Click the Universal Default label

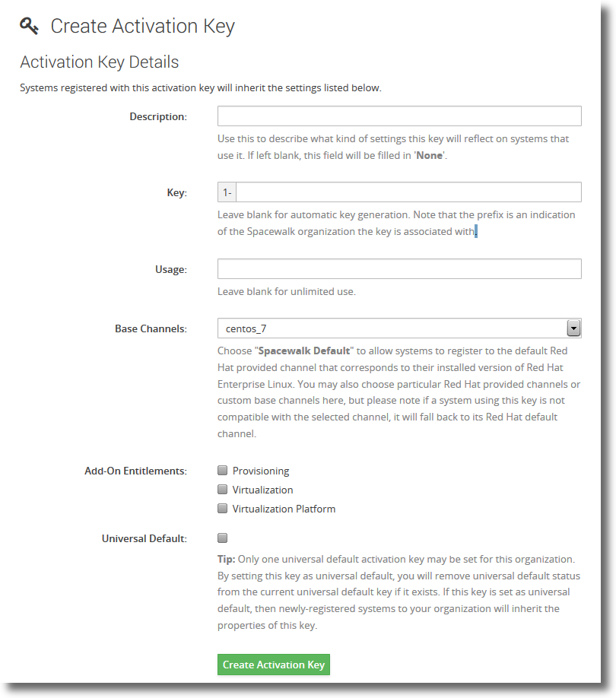(144, 538)
